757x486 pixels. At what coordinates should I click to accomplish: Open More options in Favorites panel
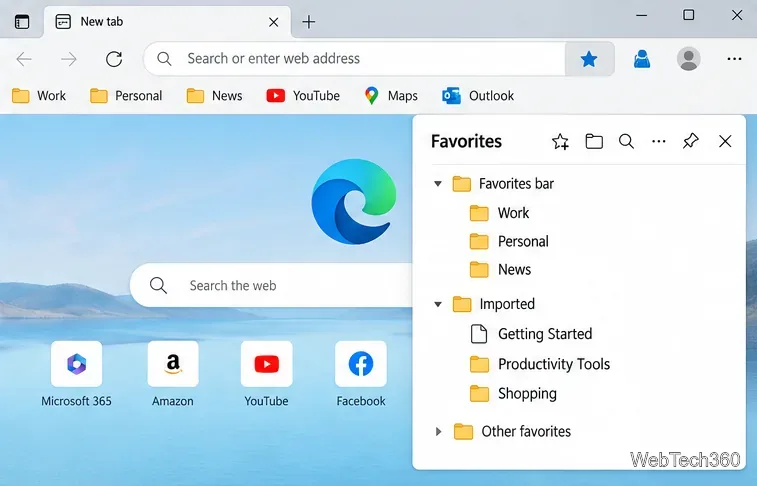[659, 141]
